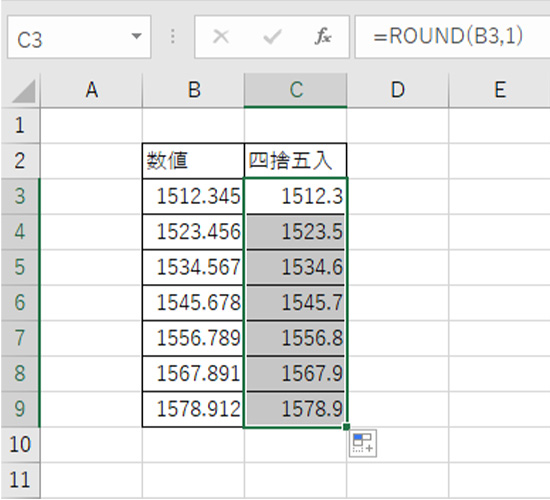Click cell containing 1512.345
Image resolution: width=550 pixels, height=500 pixels.
click(193, 196)
